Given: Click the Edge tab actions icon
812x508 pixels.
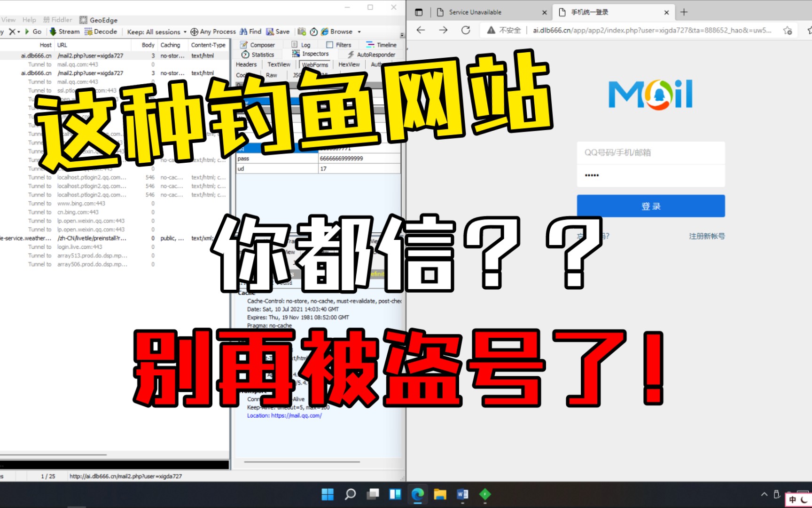Looking at the screenshot, I should tap(419, 12).
